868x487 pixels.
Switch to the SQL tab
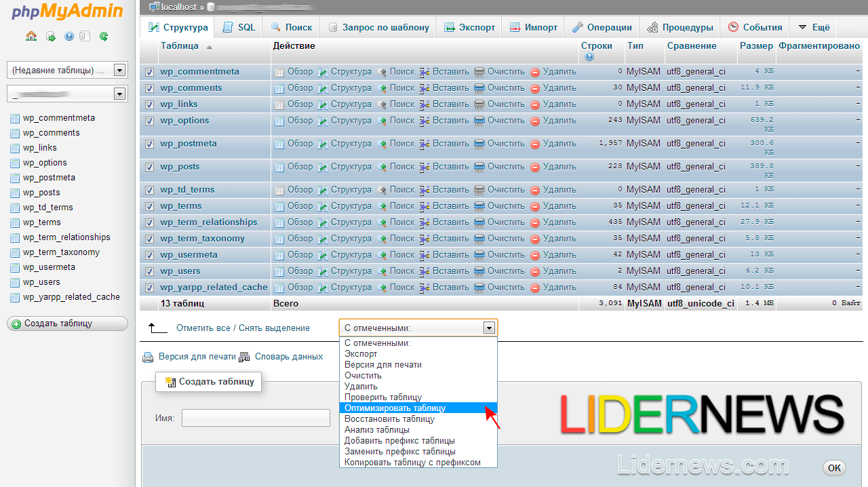coord(239,28)
